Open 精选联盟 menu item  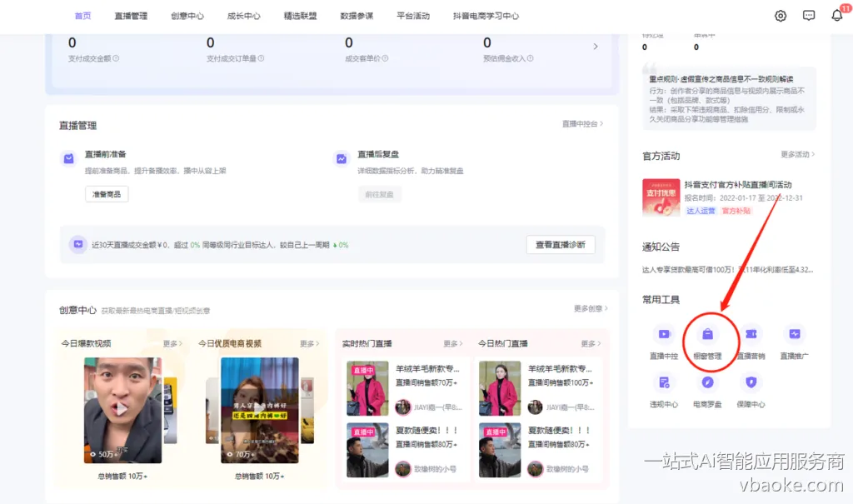(300, 16)
